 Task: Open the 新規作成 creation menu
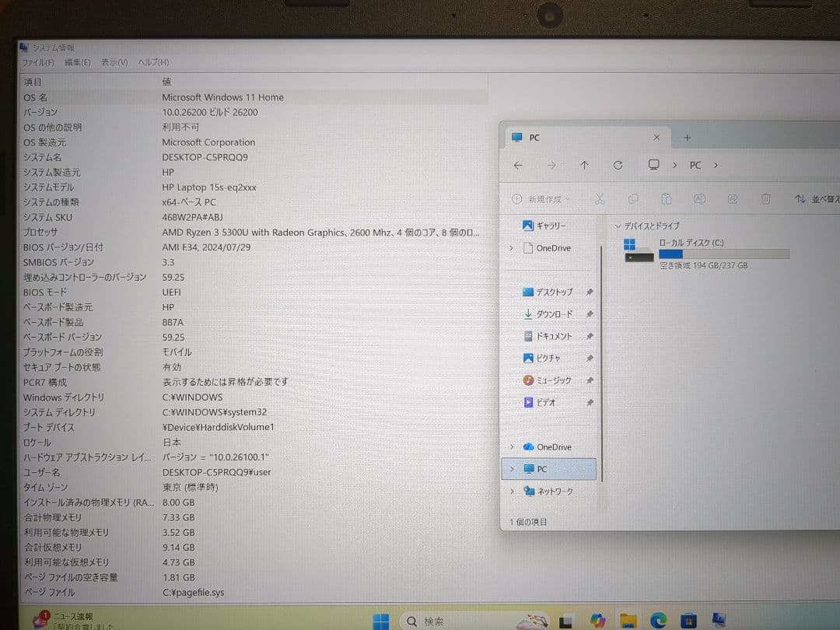pos(540,199)
